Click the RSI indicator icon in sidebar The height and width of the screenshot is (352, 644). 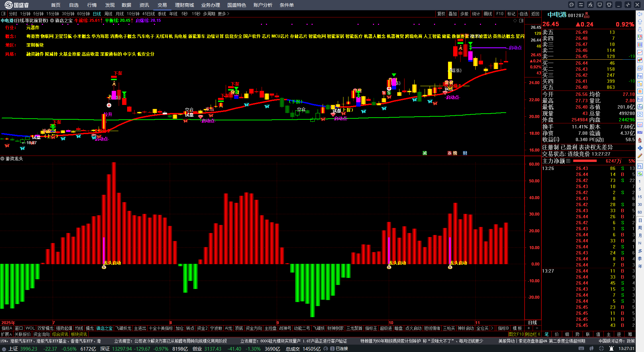coord(640,132)
